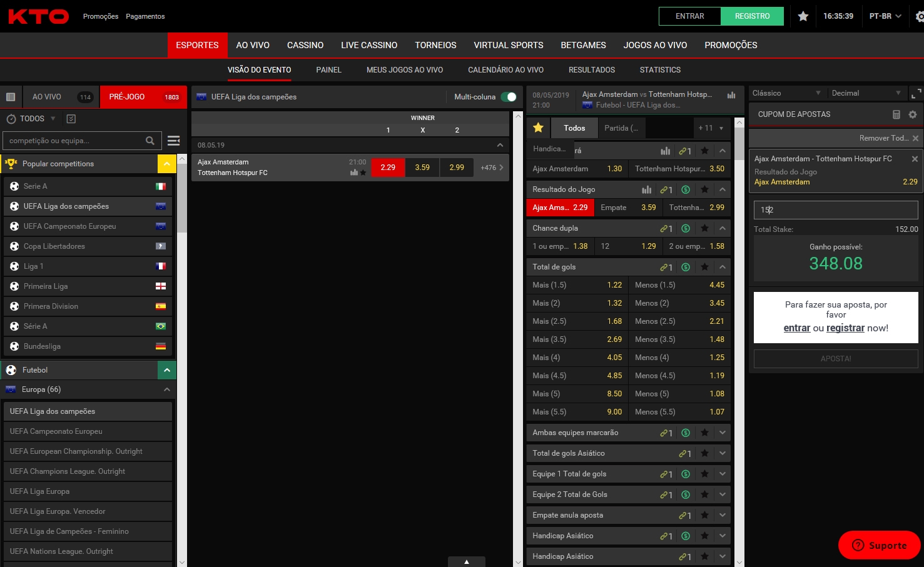This screenshot has height=567, width=924.
Task: Click link icon in Handicap row at top
Action: point(685,151)
